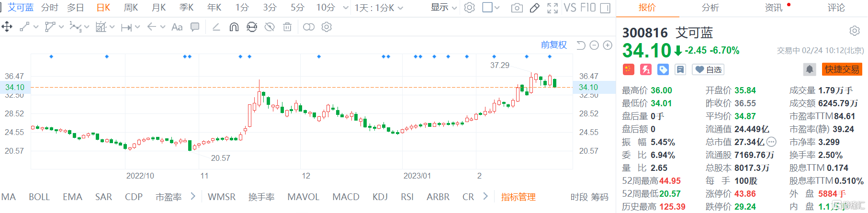Viewport: 868px width, 213px height.
Task: Open the 资讯 news tab
Action: (x=774, y=8)
